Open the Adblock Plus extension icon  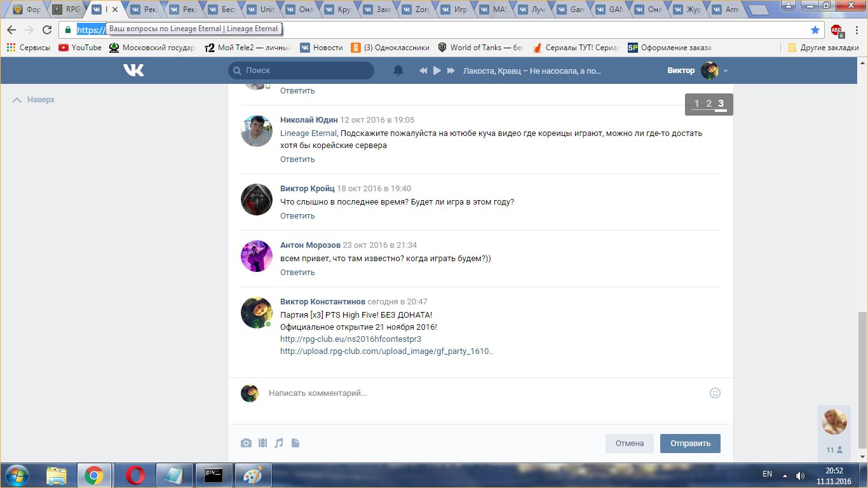837,30
